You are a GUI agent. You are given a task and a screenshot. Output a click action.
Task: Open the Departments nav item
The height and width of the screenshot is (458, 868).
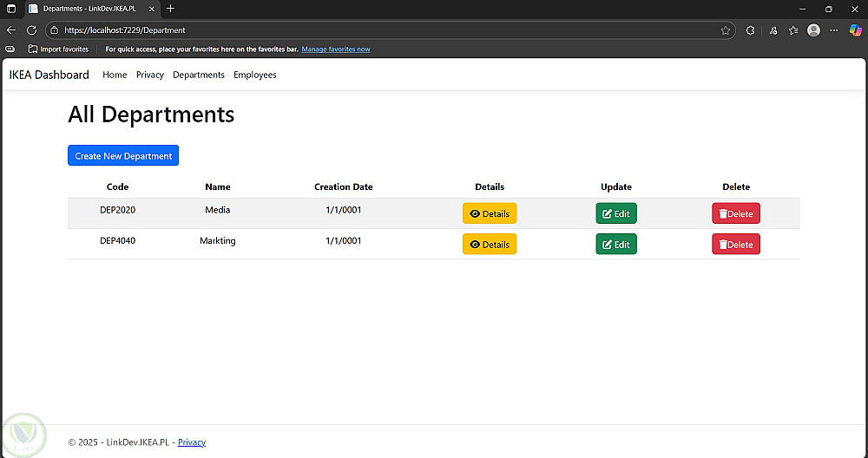[199, 75]
